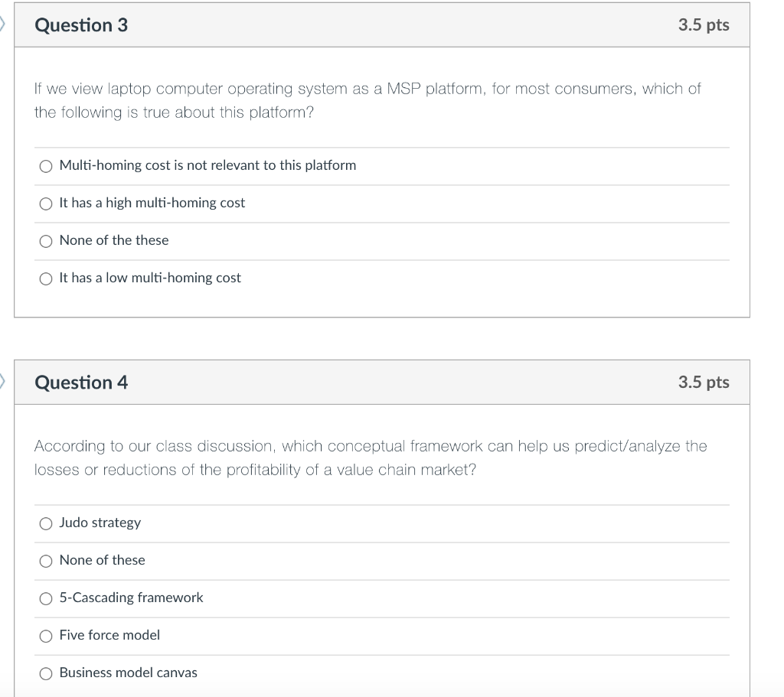This screenshot has height=697, width=784.
Task: Select "It has a low multi-homing cost"
Action: [46, 278]
